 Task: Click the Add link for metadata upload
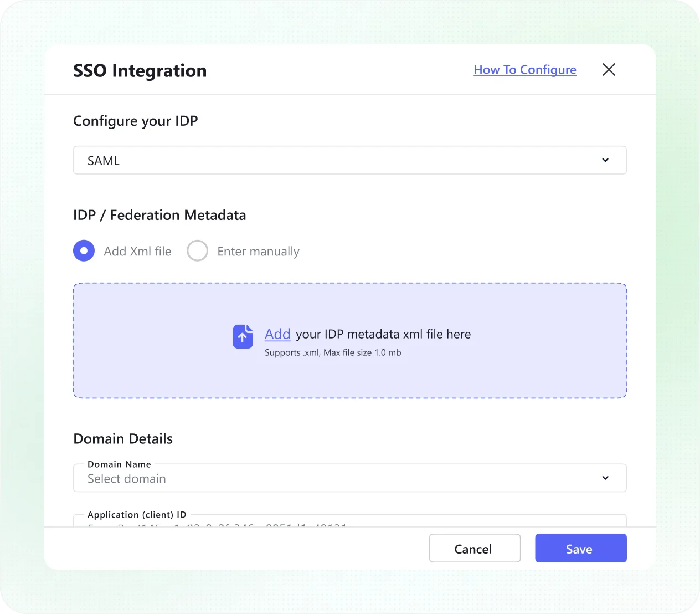click(x=277, y=334)
